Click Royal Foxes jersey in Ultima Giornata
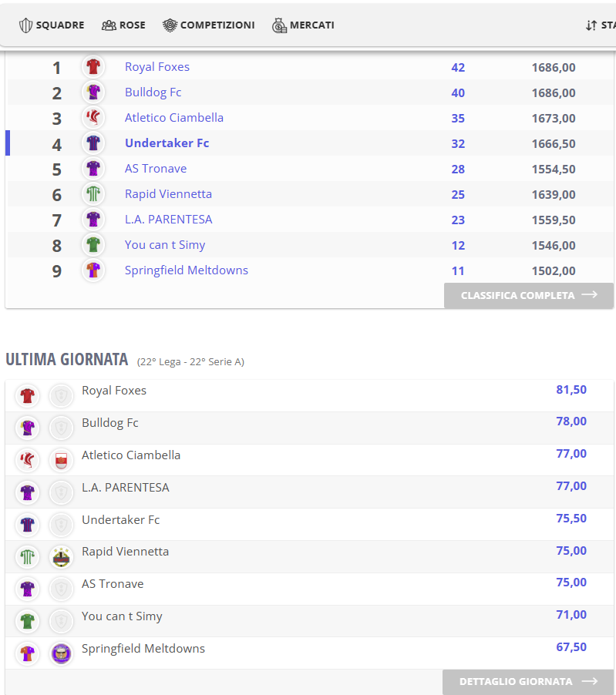This screenshot has width=616, height=695. pos(28,396)
